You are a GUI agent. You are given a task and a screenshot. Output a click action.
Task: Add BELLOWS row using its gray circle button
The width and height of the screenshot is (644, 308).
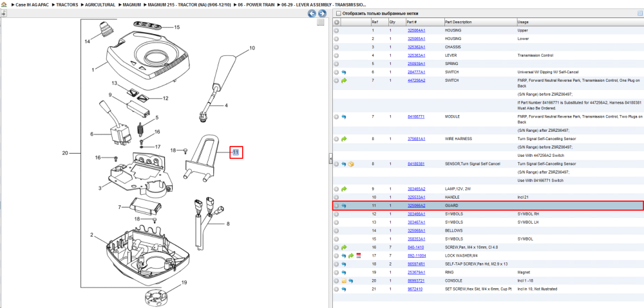336,230
